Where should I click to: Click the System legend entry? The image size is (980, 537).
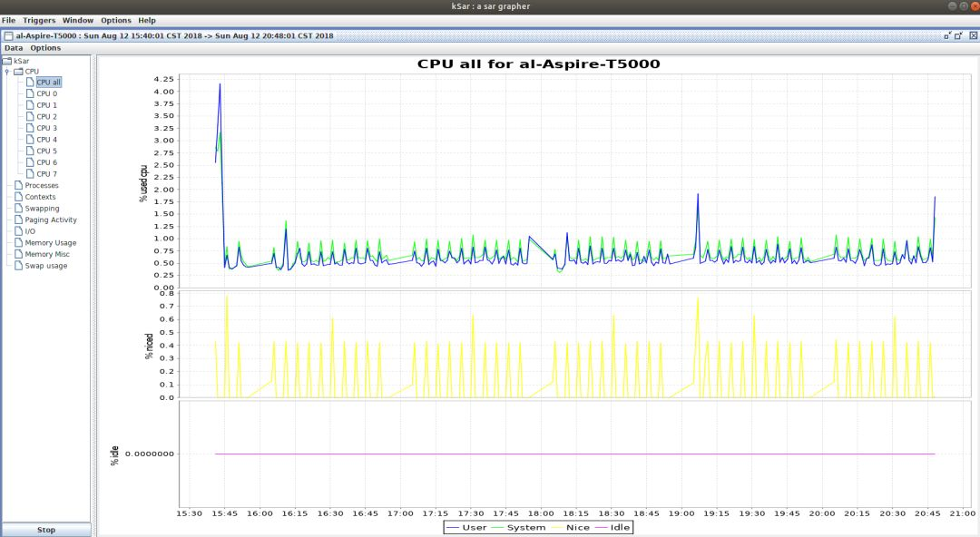click(x=518, y=528)
